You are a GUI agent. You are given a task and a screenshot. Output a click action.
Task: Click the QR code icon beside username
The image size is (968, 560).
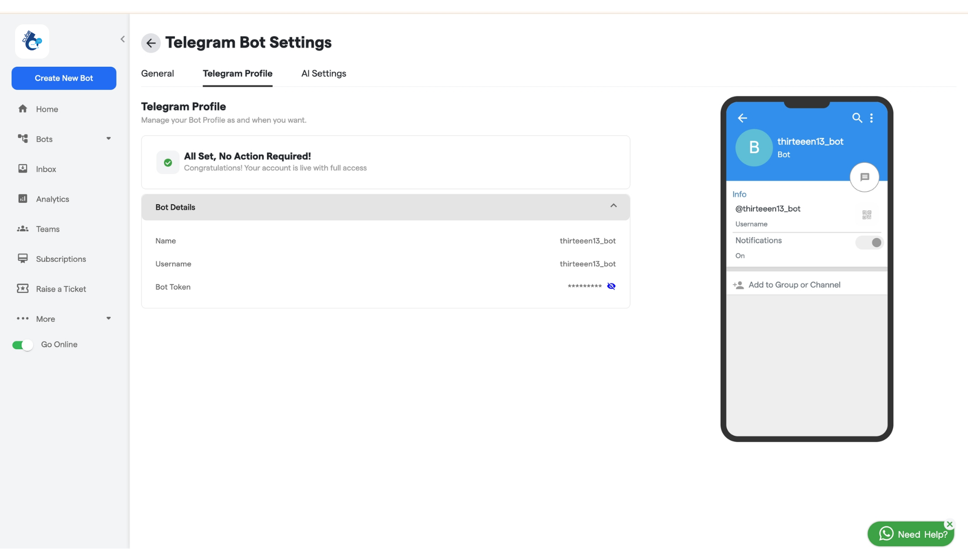(866, 215)
